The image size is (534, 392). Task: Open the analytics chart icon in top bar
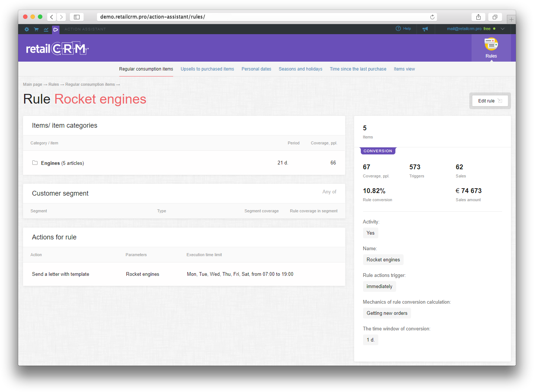point(46,29)
